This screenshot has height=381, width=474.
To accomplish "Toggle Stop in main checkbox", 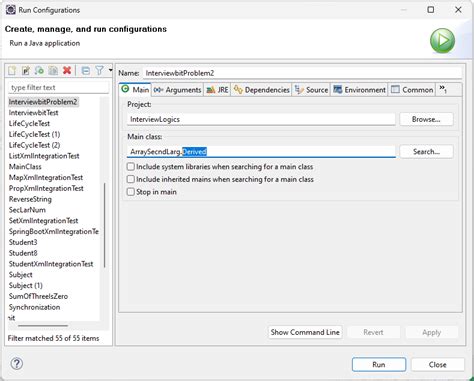I will (131, 192).
